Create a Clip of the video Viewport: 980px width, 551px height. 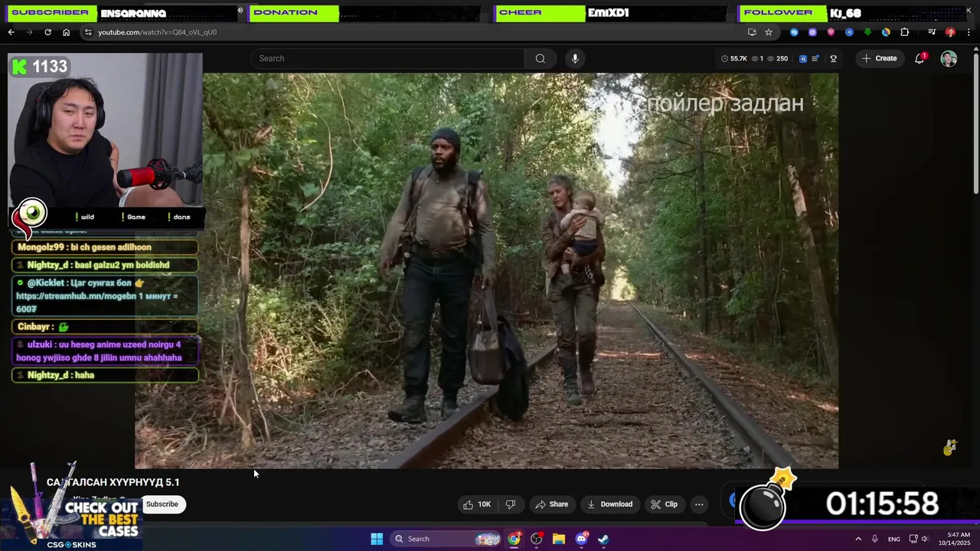click(664, 504)
